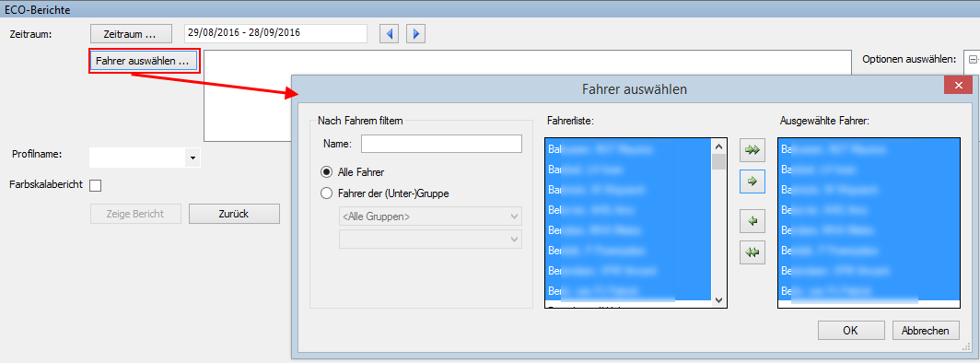Remove selected driver with single left arrow
Image resolution: width=980 pixels, height=363 pixels.
pos(752,221)
